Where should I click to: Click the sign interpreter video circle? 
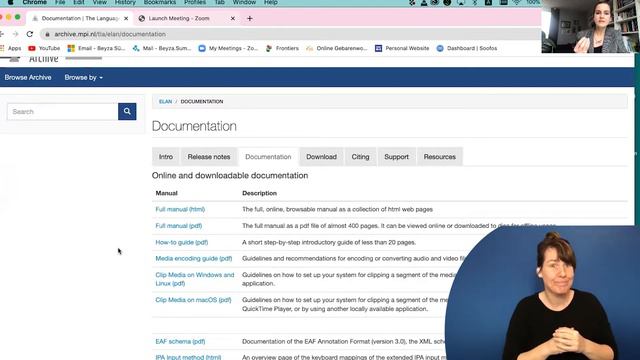pos(542,292)
